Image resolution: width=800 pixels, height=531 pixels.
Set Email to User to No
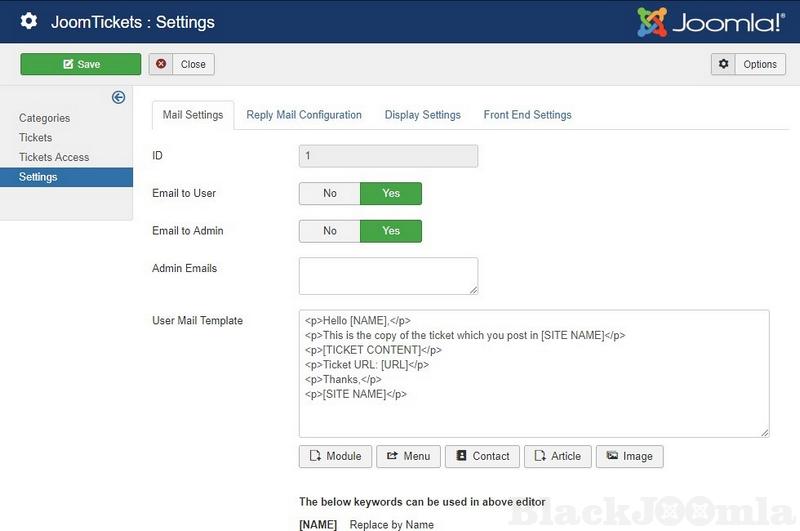click(329, 193)
